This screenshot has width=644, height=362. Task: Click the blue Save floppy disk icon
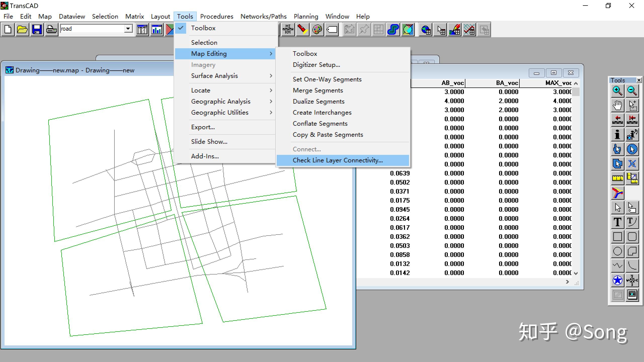pyautogui.click(x=37, y=30)
